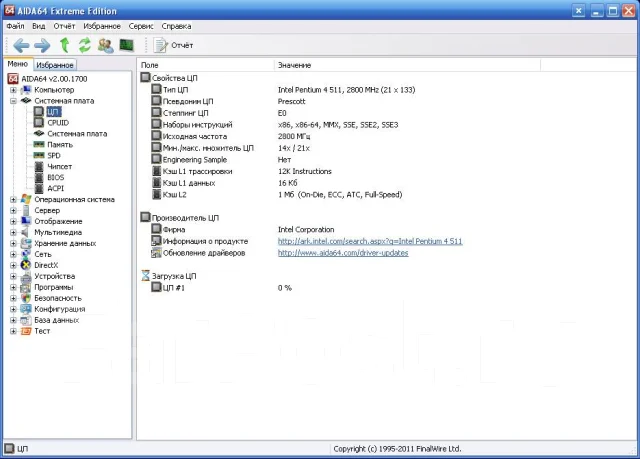Screen dimensions: 640x459
Task: Click the Программы icon in tree
Action: tap(26, 288)
